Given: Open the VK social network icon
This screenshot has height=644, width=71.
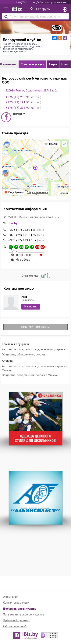Looking at the screenshot, I should click(x=54, y=38).
